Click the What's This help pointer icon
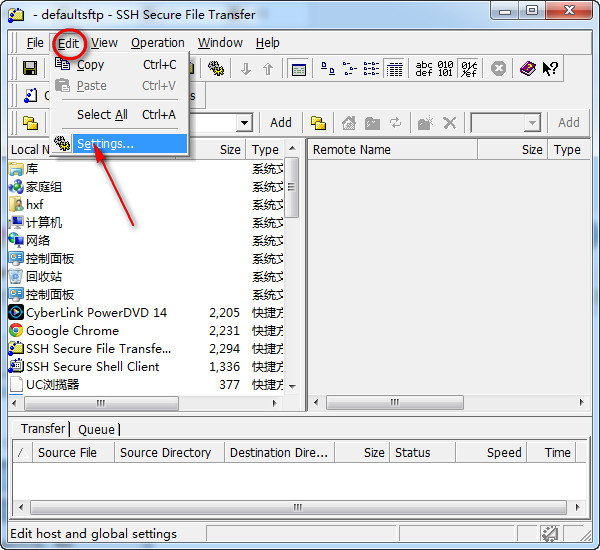 click(x=550, y=69)
